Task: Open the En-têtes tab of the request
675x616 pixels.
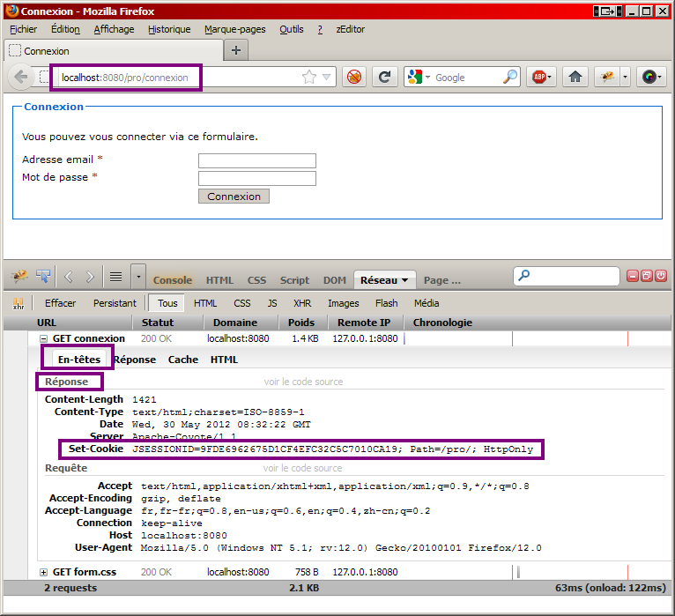Action: coord(79,360)
